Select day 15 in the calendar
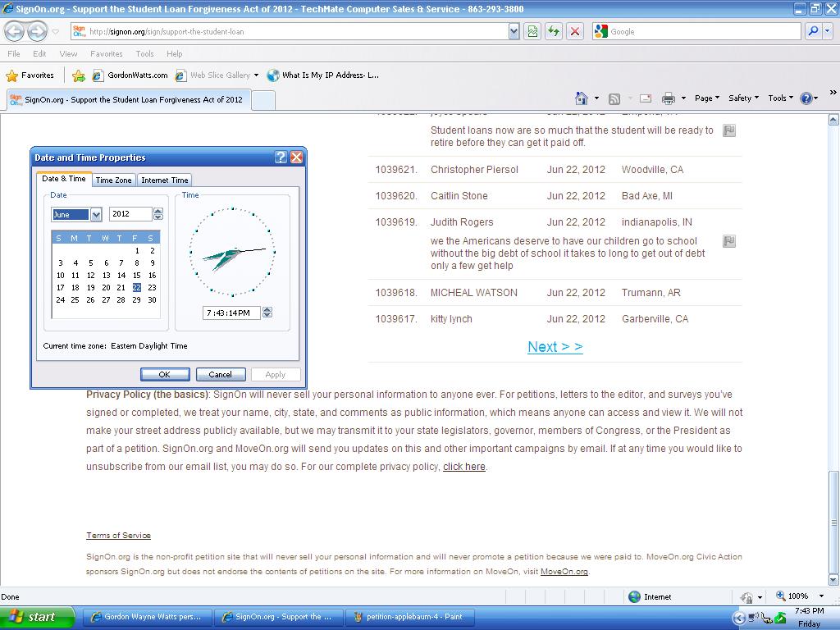Screen dimensions: 840x630 137,276
